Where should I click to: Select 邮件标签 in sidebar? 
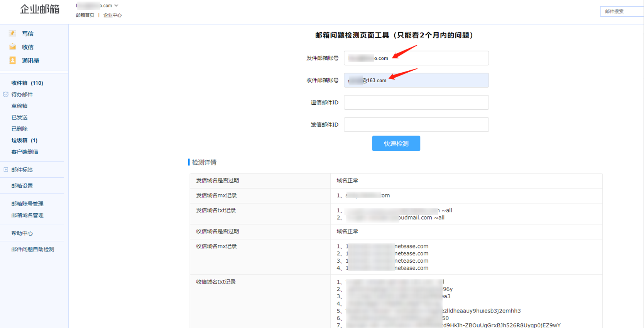(x=22, y=170)
